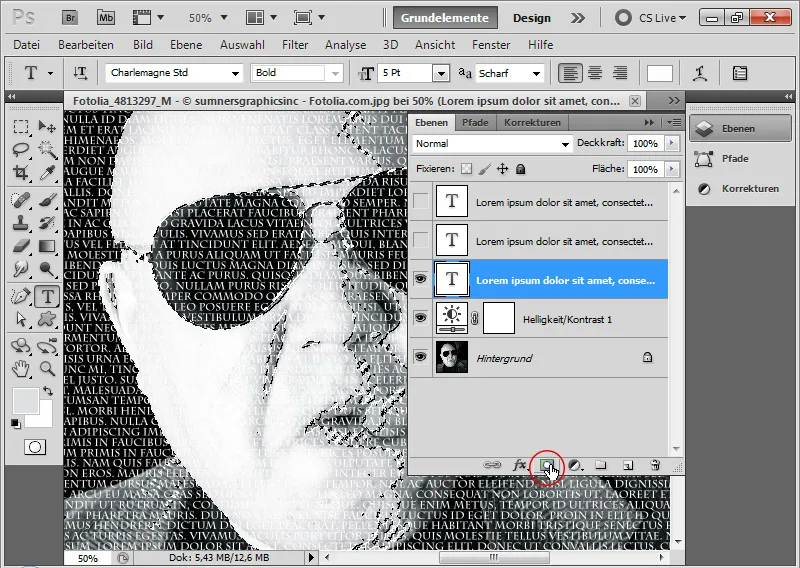The height and width of the screenshot is (568, 800).
Task: Open the Filter menu
Action: (x=295, y=45)
